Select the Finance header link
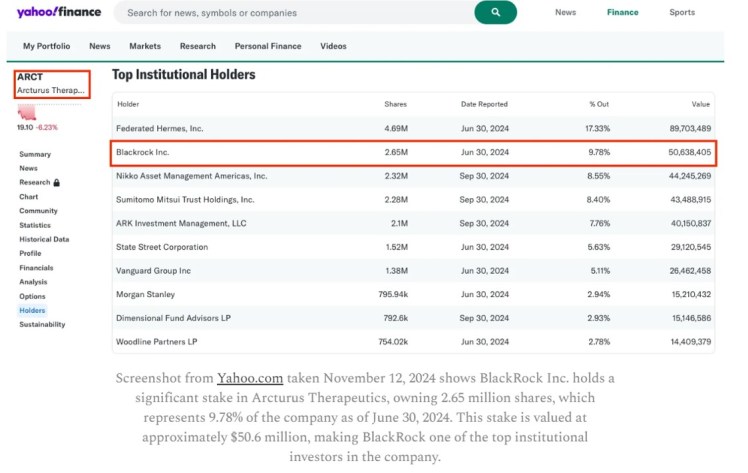Screen dimensions: 748x473 622,13
